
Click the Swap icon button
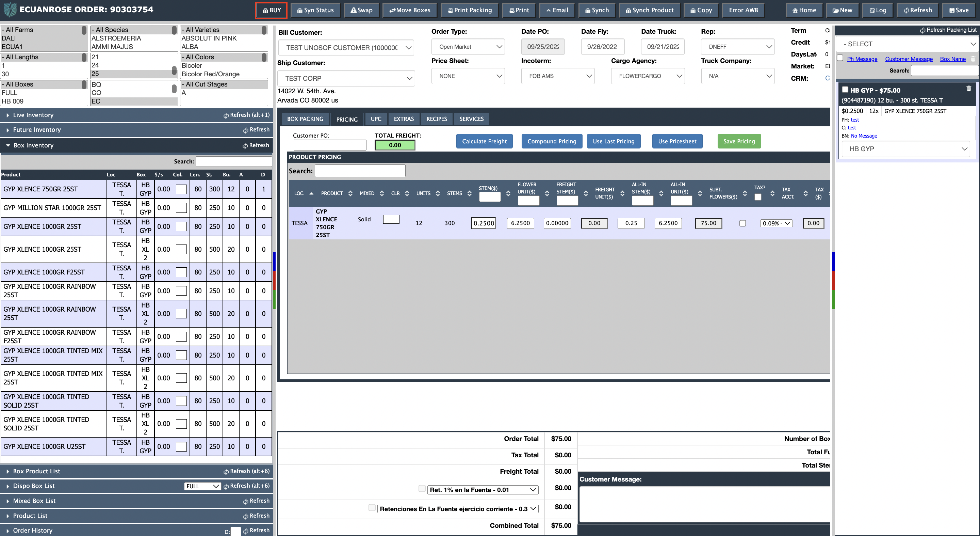pyautogui.click(x=361, y=10)
